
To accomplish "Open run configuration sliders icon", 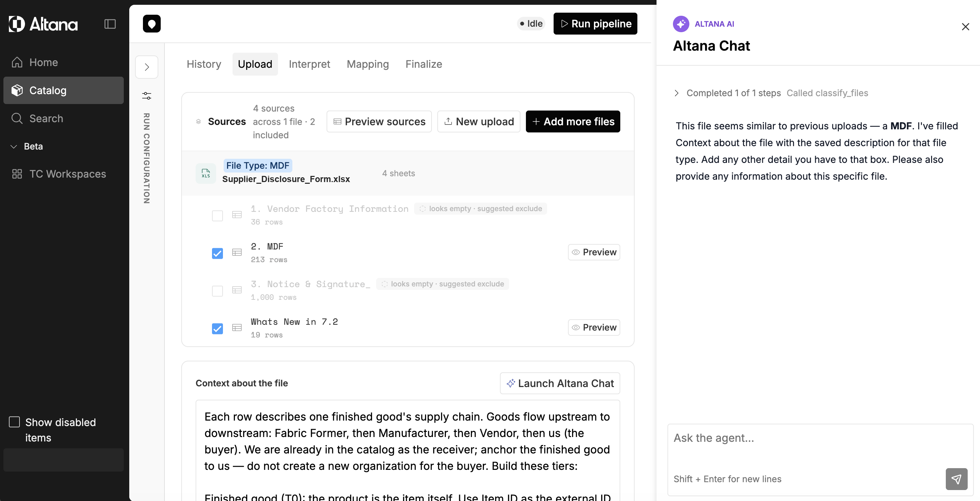I will pos(147,95).
